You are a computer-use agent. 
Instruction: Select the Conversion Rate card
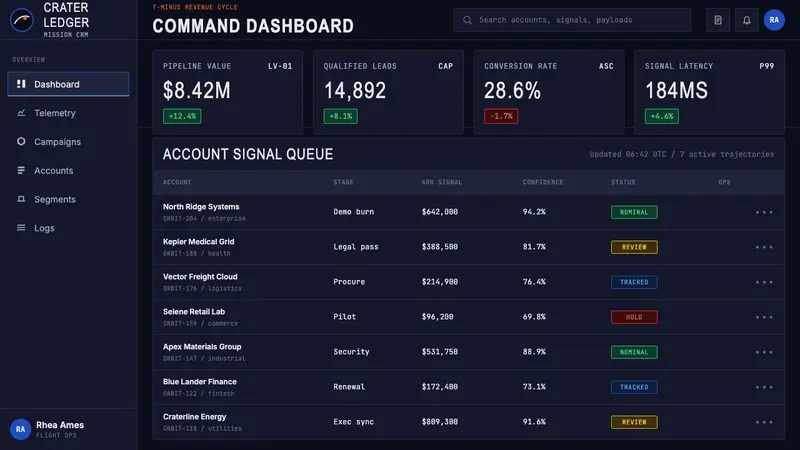[549, 92]
